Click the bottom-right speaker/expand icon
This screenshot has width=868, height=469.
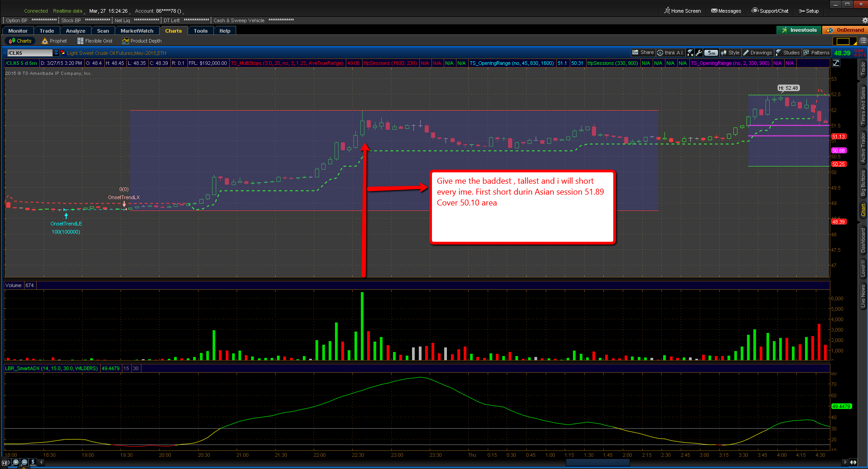853,462
